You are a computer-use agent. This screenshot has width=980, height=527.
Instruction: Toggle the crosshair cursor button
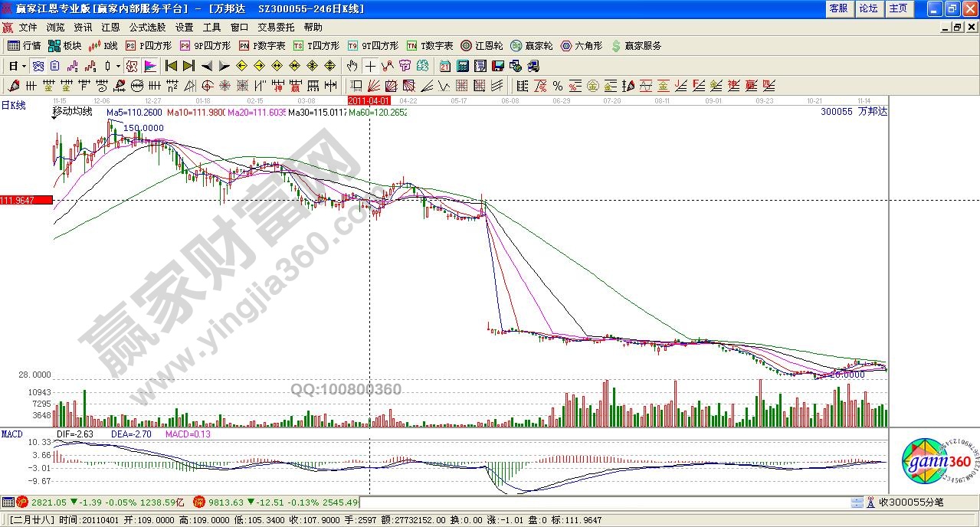click(x=370, y=66)
